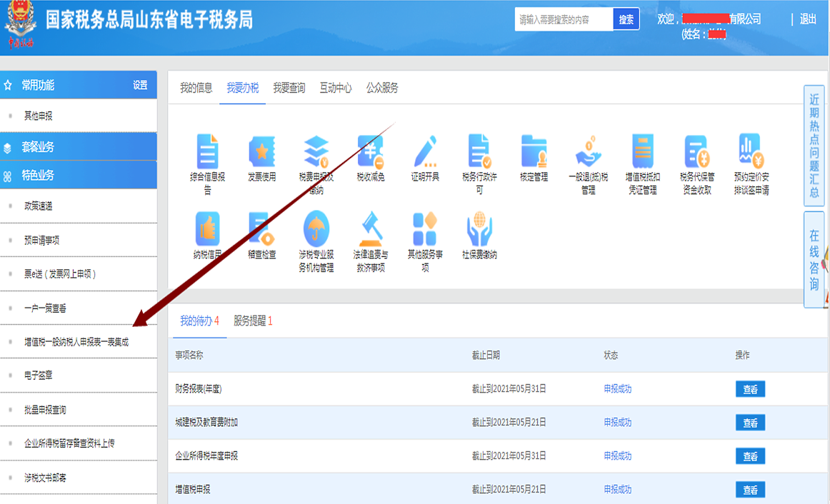Open 税费申报及缴纳 icon
This screenshot has height=504, width=830.
pos(316,152)
